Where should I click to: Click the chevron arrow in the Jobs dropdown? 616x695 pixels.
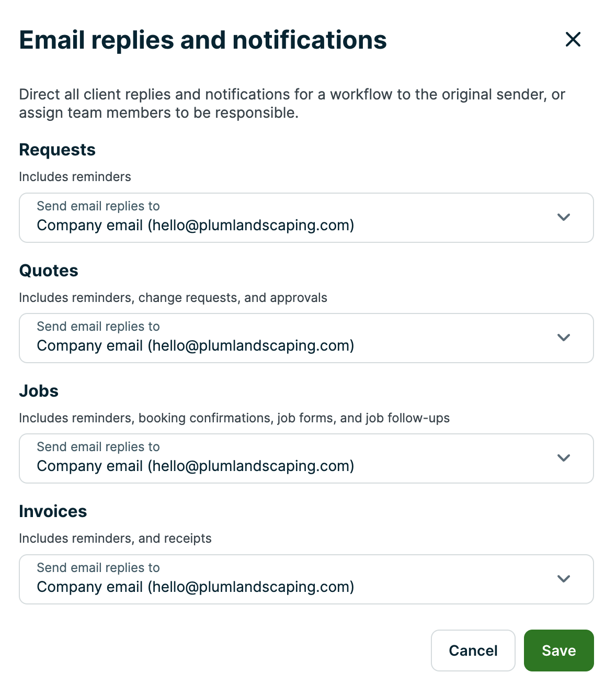[x=564, y=458]
